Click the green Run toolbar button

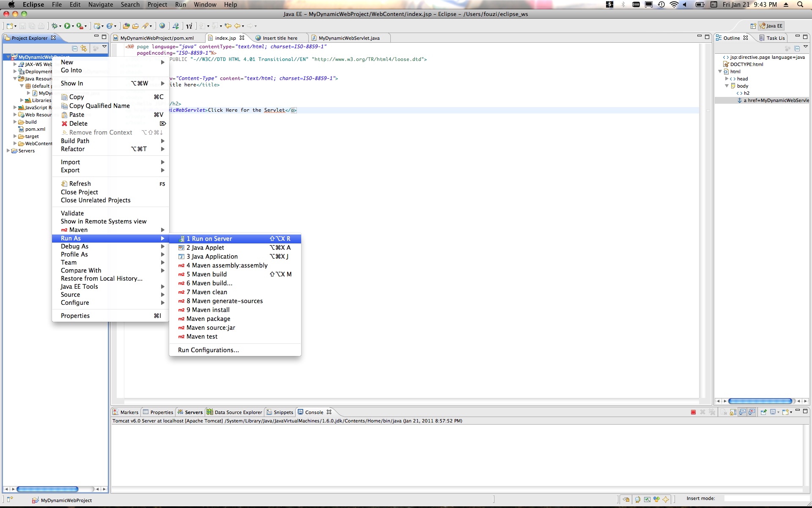click(67, 26)
